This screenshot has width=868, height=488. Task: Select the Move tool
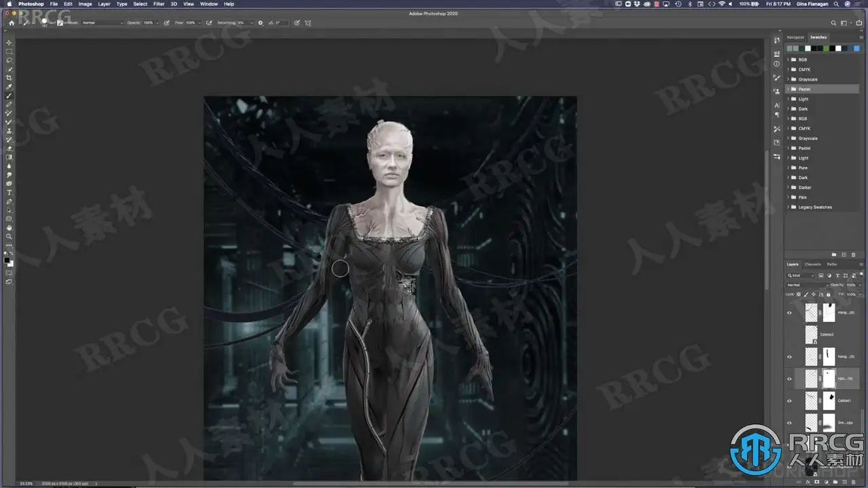coord(9,43)
